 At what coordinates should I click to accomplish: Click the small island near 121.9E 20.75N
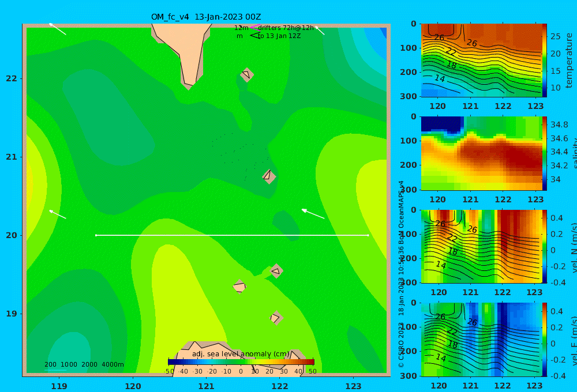coord(269,176)
